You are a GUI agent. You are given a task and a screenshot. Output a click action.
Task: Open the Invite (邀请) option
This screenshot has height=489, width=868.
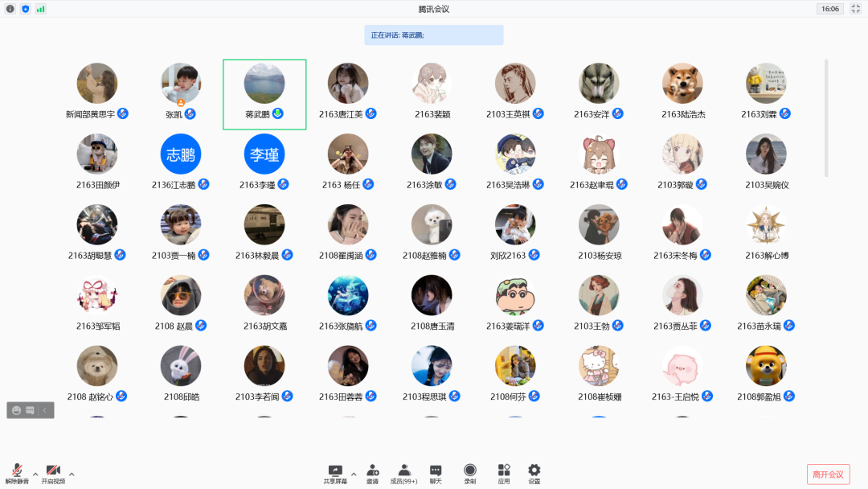[x=372, y=473]
